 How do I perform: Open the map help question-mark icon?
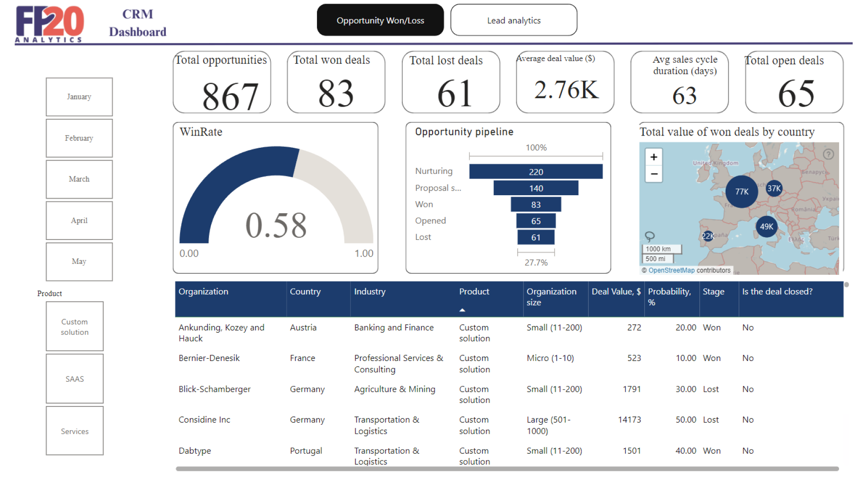pos(828,154)
